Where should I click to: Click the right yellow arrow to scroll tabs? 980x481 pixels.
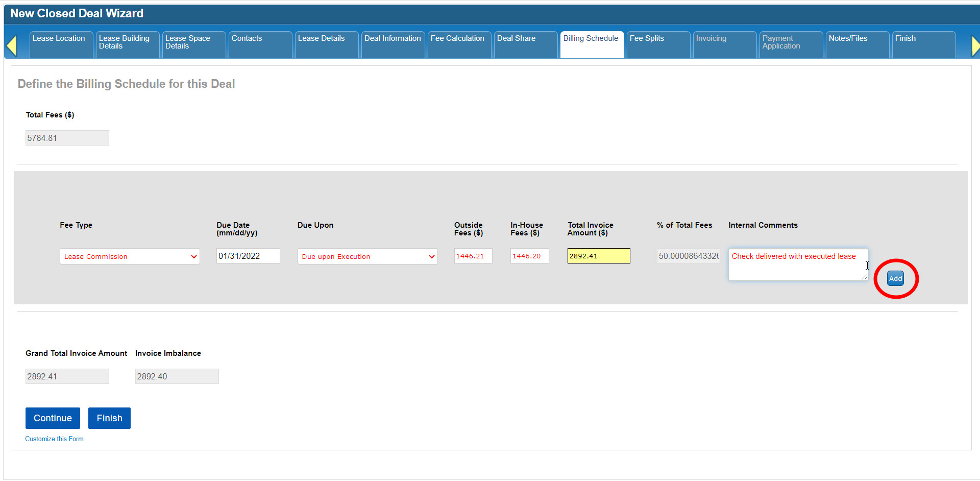[x=974, y=46]
